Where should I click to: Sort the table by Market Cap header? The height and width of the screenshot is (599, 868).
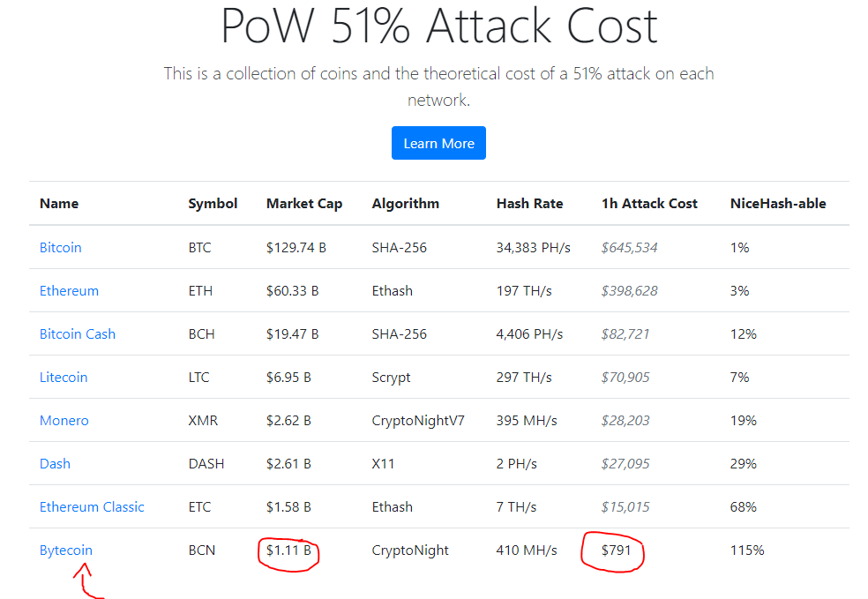304,203
